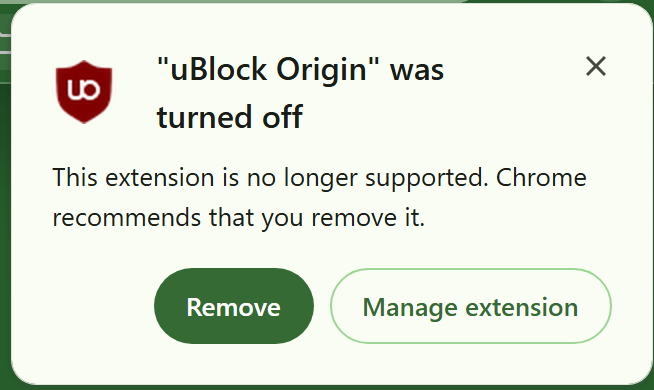Dismiss the popup with the X icon

click(596, 66)
